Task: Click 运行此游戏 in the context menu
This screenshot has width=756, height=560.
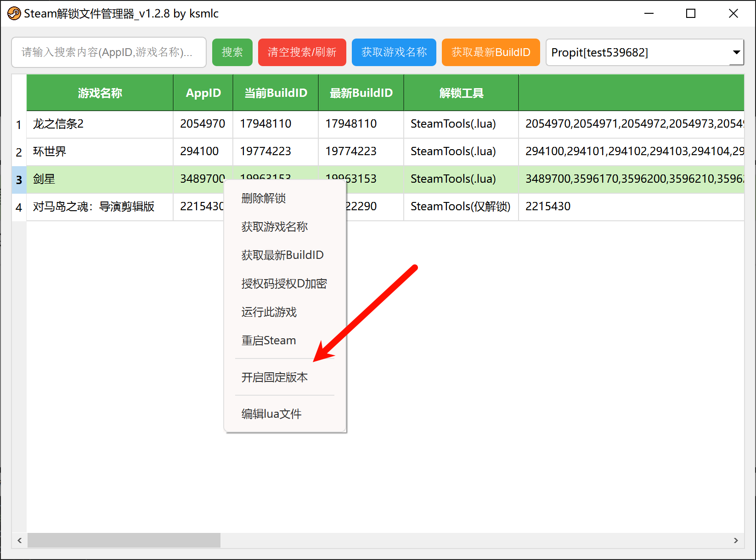Action: tap(269, 312)
